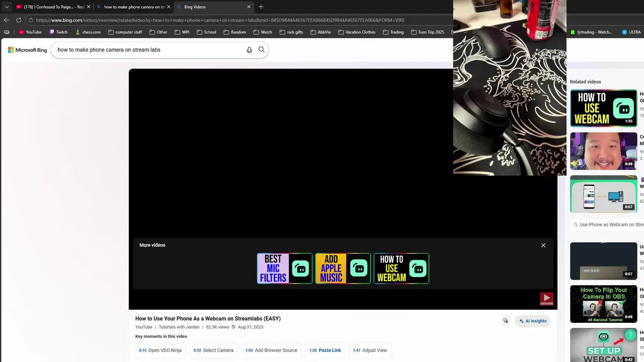Open the Twitch bookmark

(58, 32)
